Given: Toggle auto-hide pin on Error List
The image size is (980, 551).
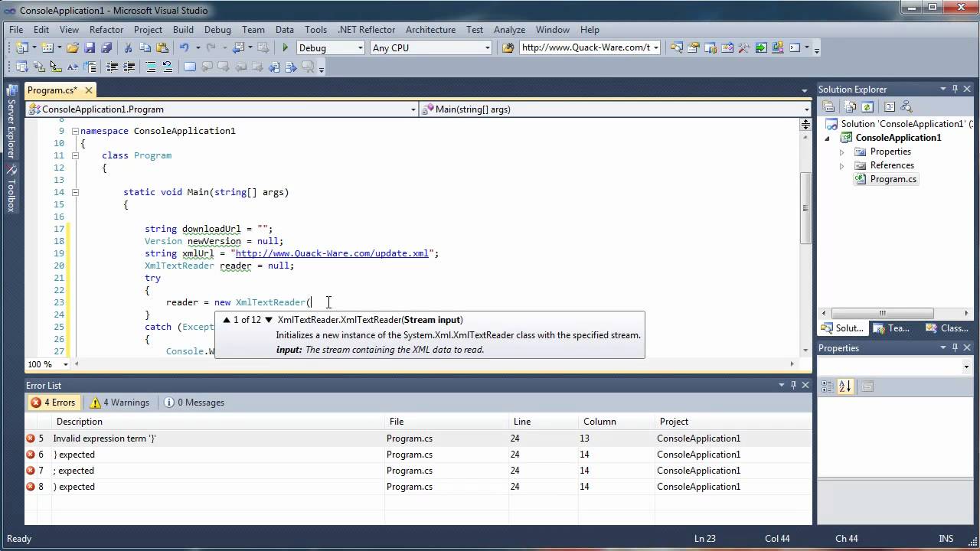Looking at the screenshot, I should 793,385.
